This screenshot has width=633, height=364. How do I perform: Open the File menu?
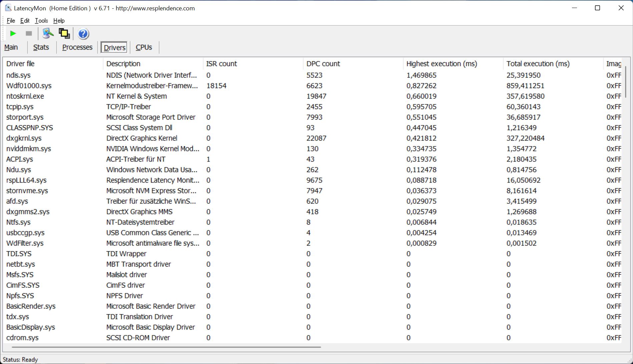(x=11, y=21)
